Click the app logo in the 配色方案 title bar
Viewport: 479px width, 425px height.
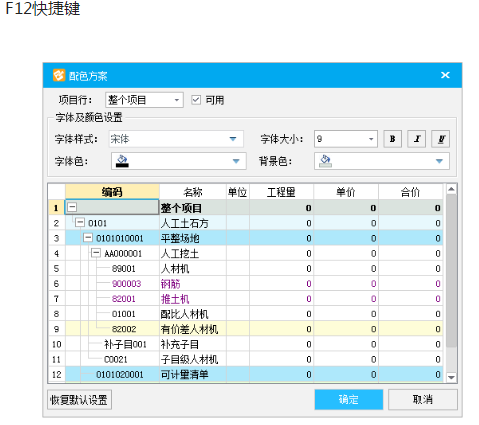pyautogui.click(x=59, y=75)
